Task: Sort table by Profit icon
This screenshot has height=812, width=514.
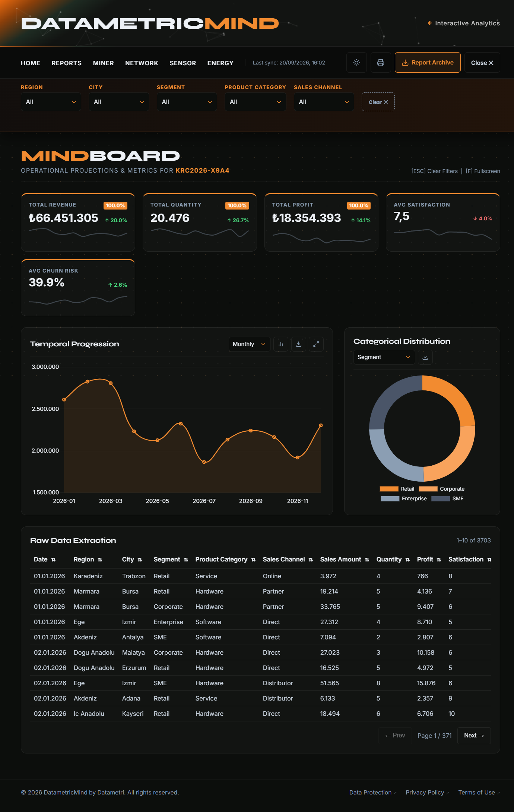Action: [439, 560]
